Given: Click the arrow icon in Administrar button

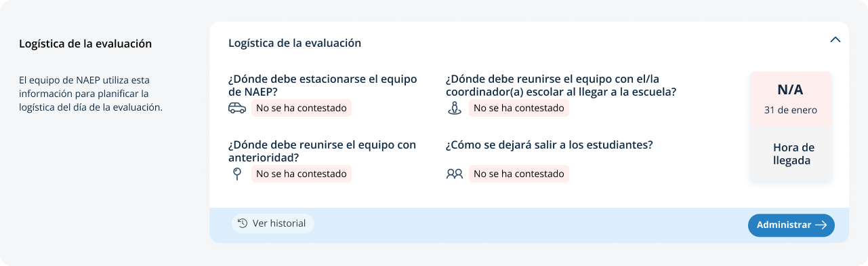Looking at the screenshot, I should (x=821, y=225).
